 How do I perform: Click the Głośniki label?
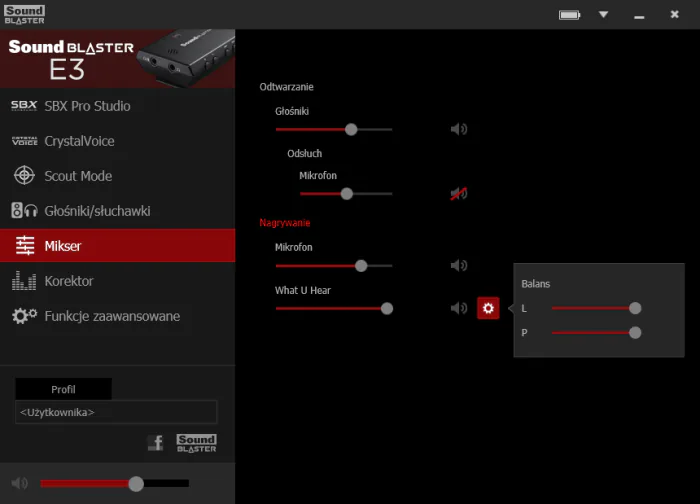[x=292, y=111]
